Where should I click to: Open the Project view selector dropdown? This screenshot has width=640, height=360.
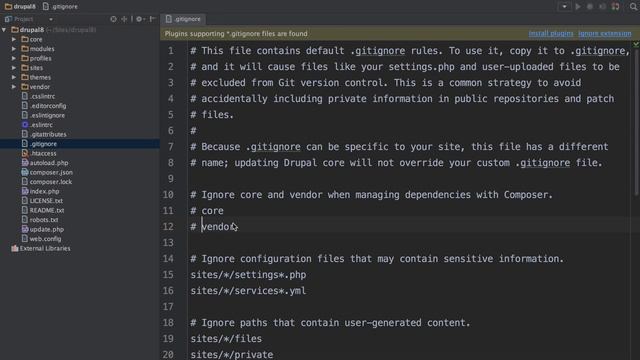(51, 19)
